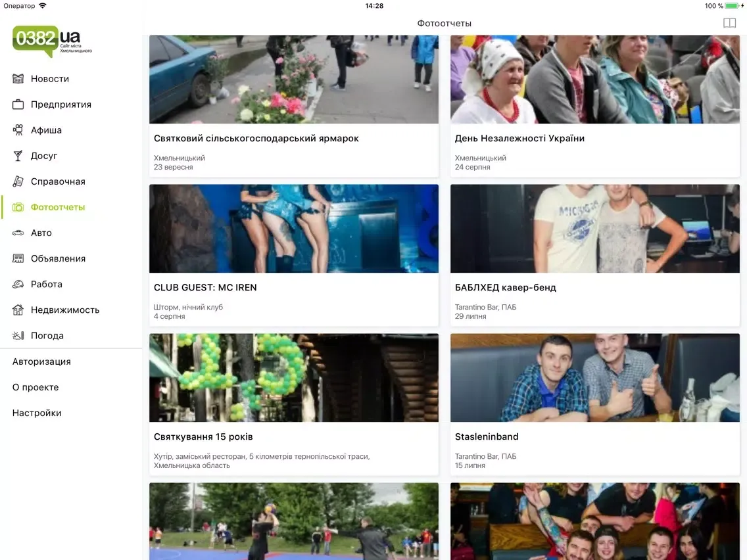
Task: Click the Новости newspaper icon
Action: (18, 79)
